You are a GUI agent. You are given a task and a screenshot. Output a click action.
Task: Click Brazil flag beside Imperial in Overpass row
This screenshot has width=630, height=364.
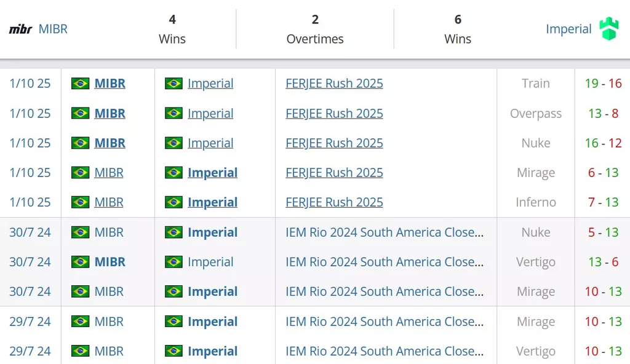(x=173, y=114)
